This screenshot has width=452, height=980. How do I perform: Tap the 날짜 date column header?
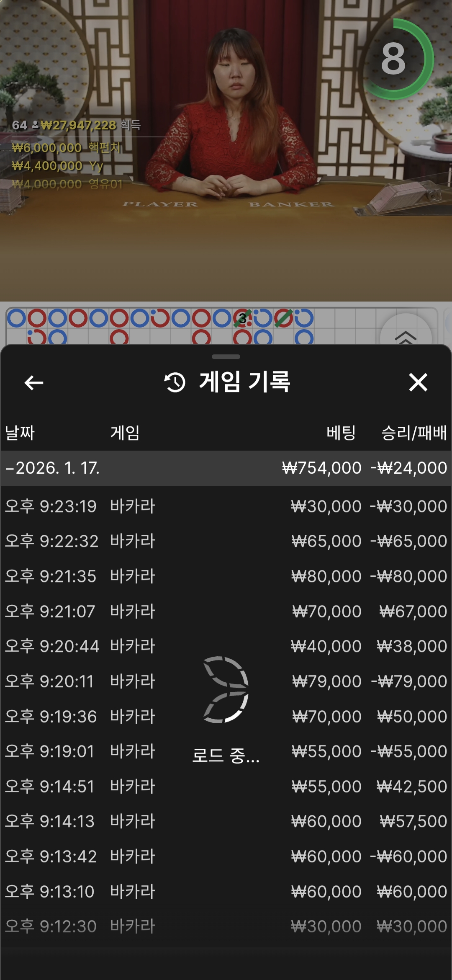pyautogui.click(x=20, y=433)
